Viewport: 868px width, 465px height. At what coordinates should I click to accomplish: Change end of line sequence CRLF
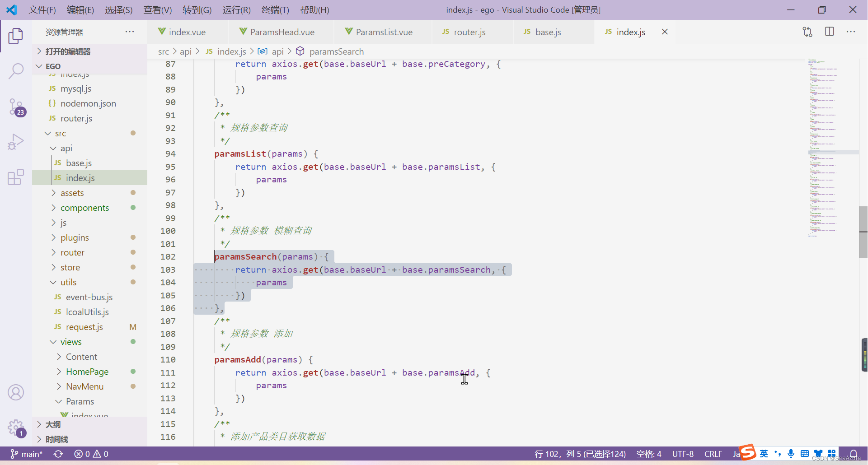[x=713, y=454]
